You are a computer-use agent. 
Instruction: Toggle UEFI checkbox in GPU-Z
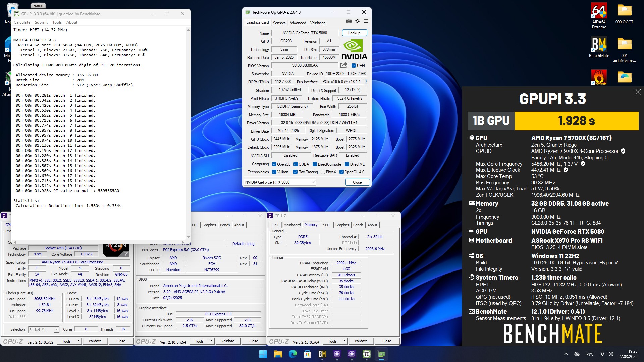(x=354, y=66)
